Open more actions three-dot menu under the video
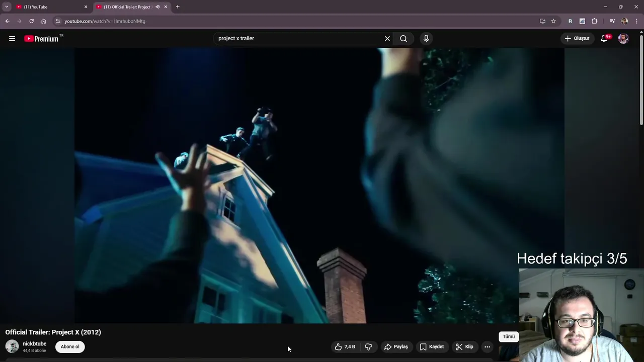This screenshot has width=644, height=362. (x=487, y=347)
